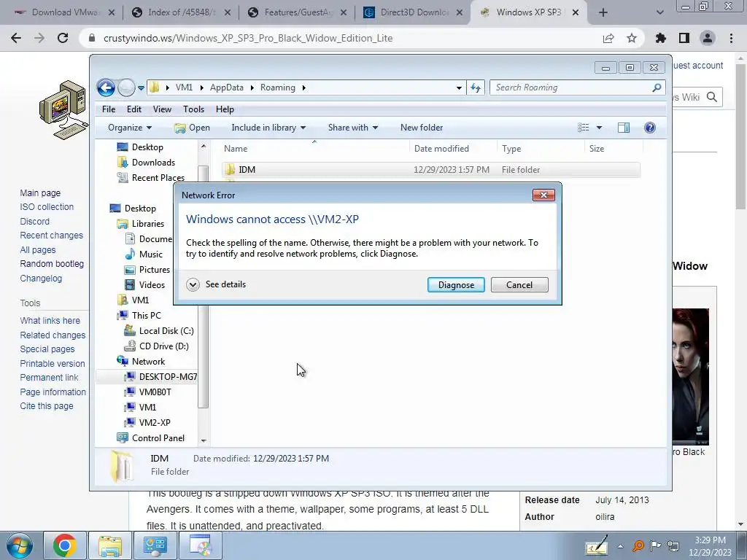Open the Organize dropdown
The height and width of the screenshot is (560, 747).
tap(130, 128)
